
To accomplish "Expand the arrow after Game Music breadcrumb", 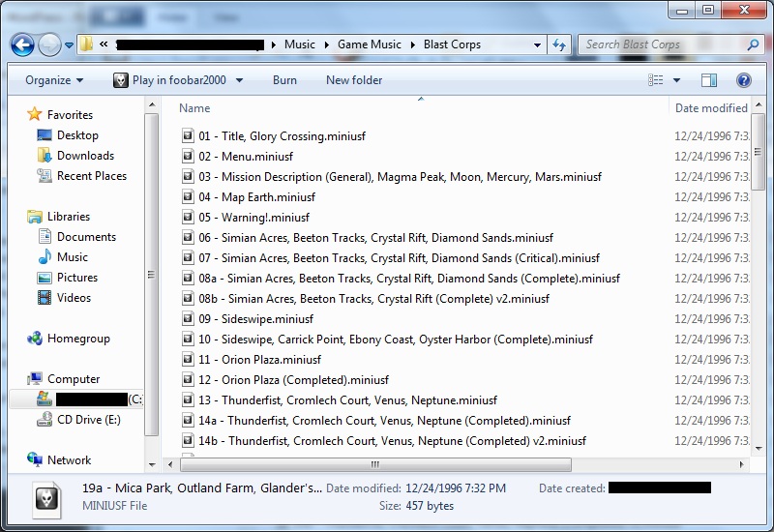I will click(413, 44).
